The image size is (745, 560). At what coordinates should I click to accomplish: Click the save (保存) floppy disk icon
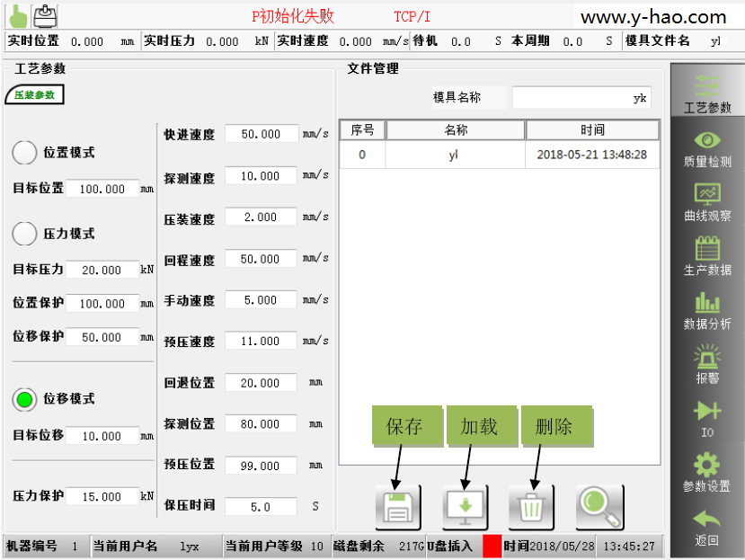397,508
